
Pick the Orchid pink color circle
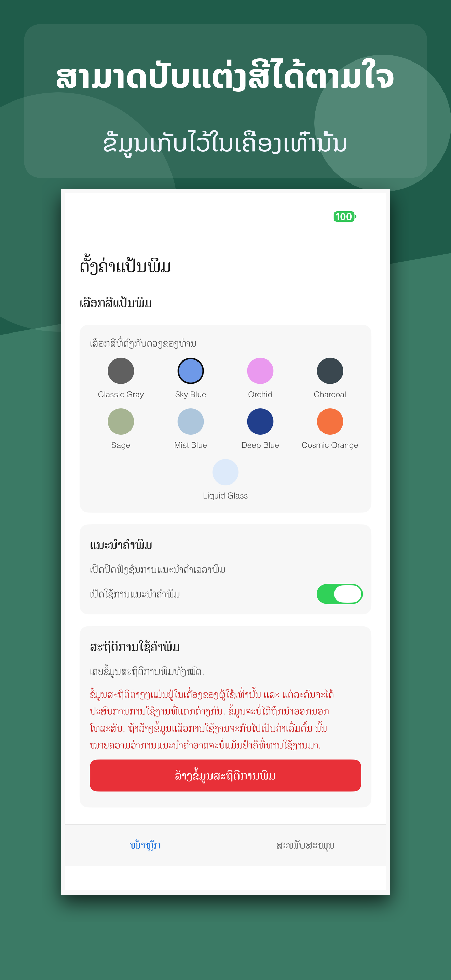pos(260,371)
